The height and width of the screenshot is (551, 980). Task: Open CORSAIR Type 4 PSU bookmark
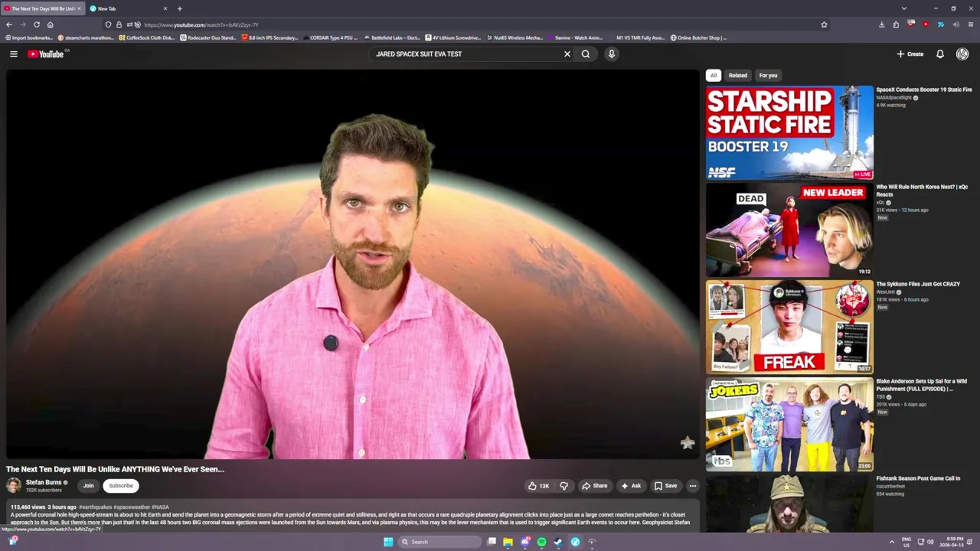(330, 37)
